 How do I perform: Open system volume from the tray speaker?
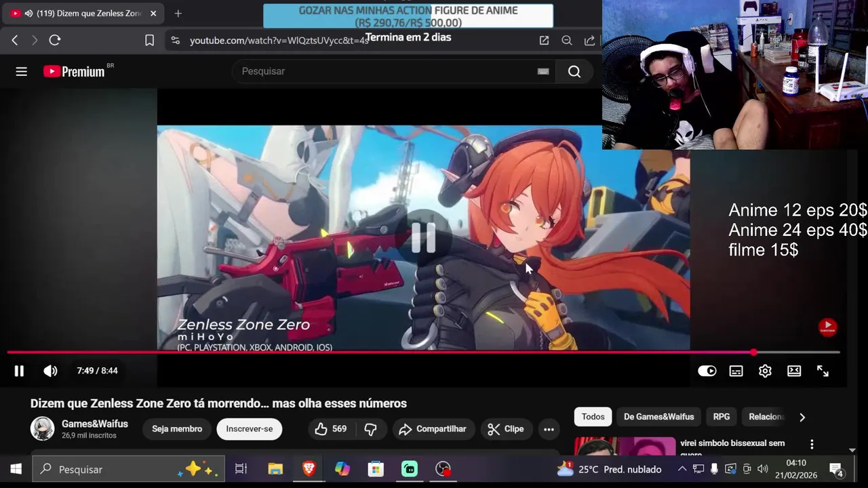click(762, 469)
